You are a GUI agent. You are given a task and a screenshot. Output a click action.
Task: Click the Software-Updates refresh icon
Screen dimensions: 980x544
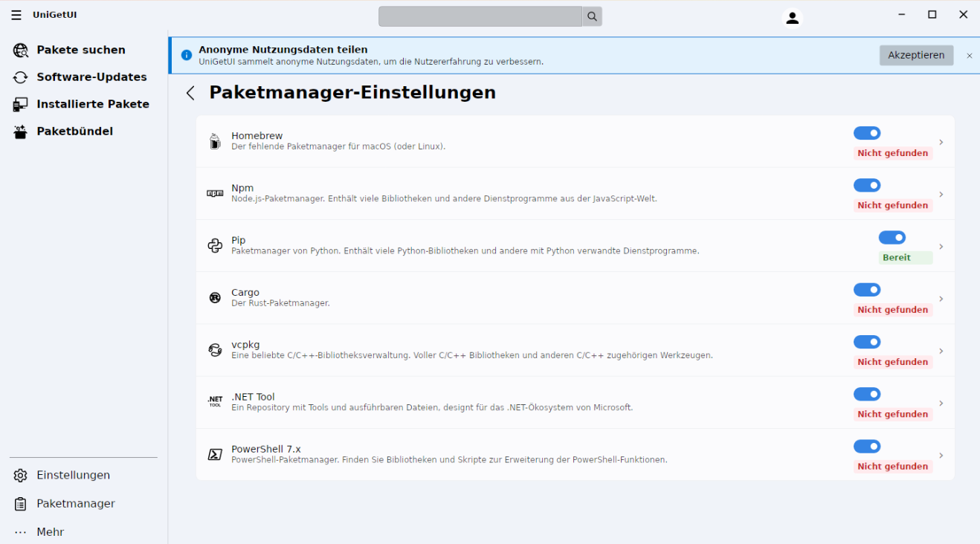(21, 77)
